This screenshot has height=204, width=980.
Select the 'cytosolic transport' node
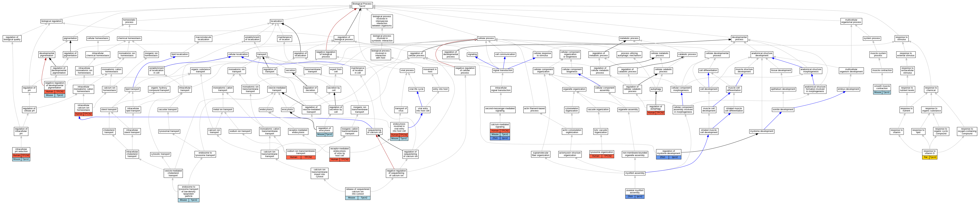pos(161,154)
